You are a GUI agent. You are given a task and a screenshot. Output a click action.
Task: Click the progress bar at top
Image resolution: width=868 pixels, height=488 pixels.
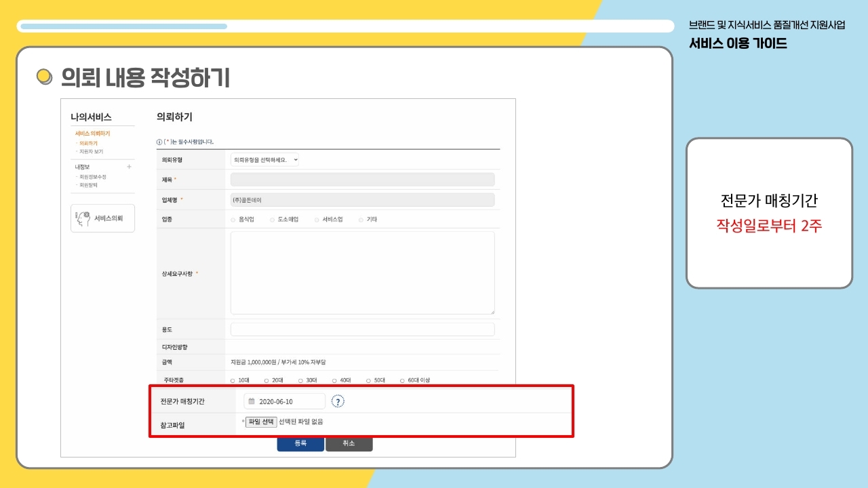[345, 26]
